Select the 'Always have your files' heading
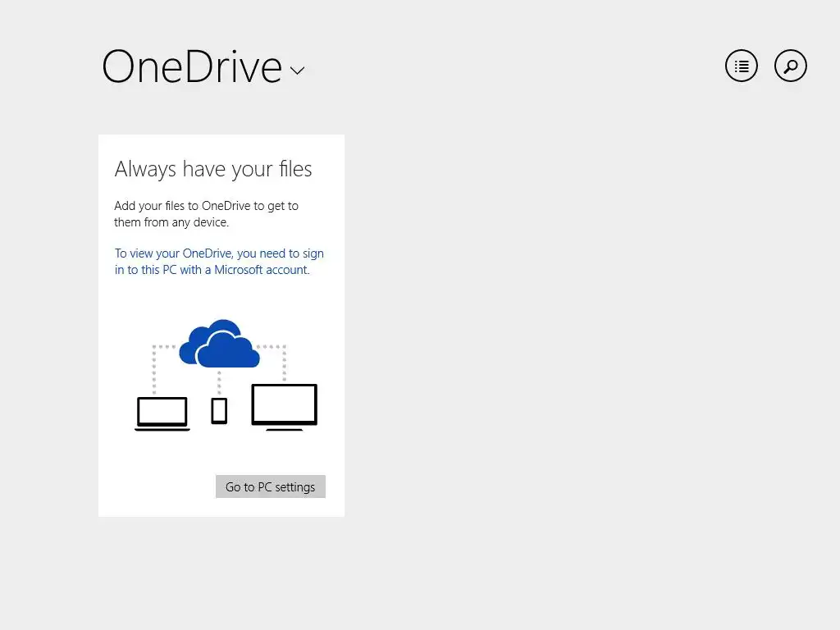This screenshot has height=630, width=840. [213, 169]
